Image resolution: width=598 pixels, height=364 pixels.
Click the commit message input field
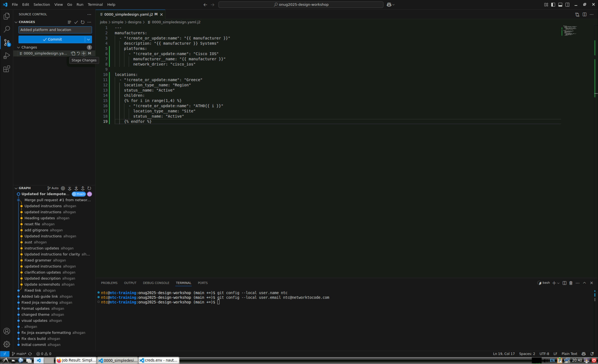point(55,30)
